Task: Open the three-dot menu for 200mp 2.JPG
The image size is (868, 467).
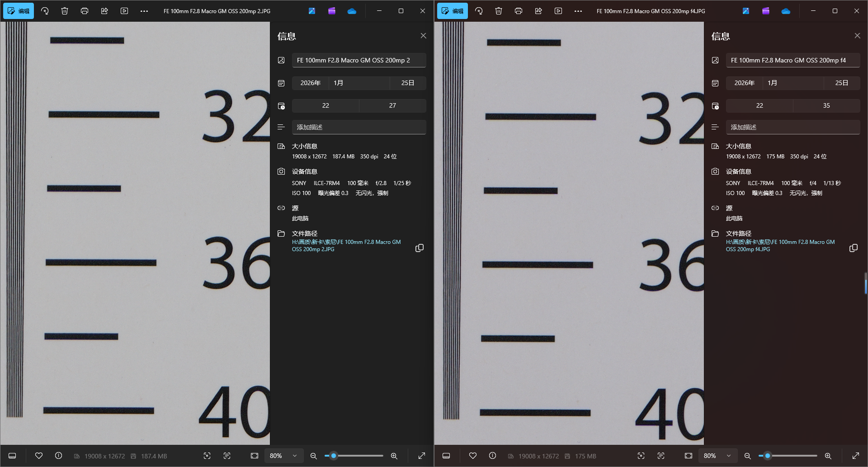Action: coord(144,11)
